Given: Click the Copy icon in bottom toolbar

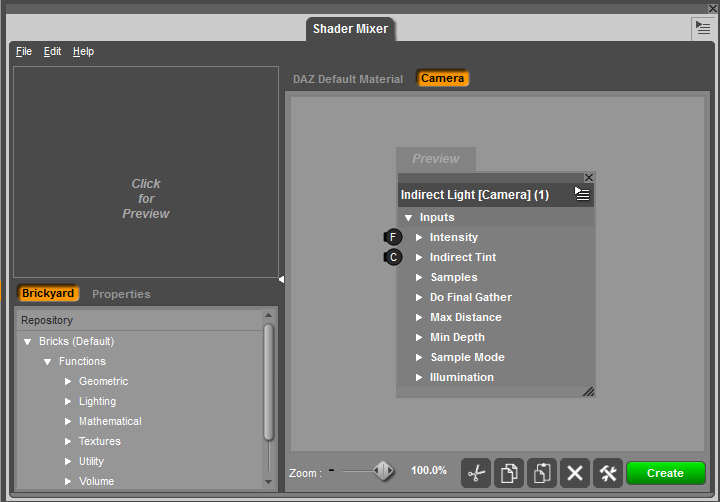Looking at the screenshot, I should pos(509,473).
